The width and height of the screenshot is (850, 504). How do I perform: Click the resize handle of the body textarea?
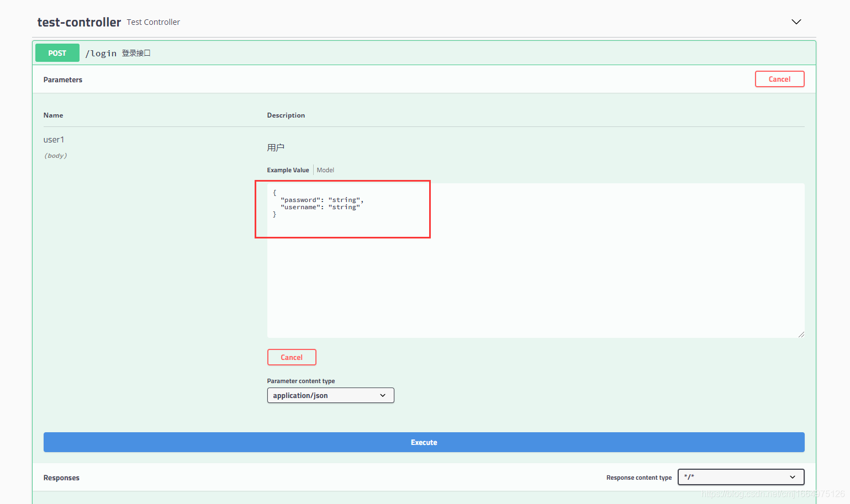tap(801, 334)
